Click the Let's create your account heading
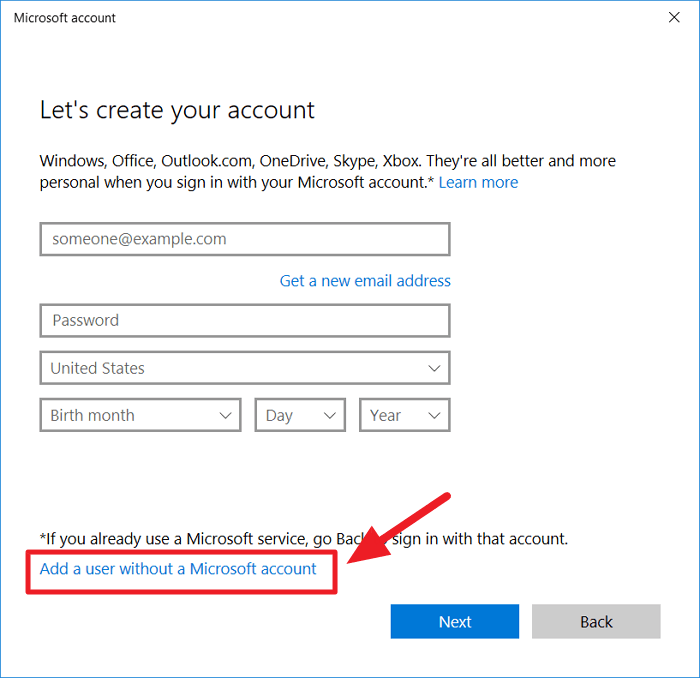Screen dimensions: 700x678 [177, 110]
